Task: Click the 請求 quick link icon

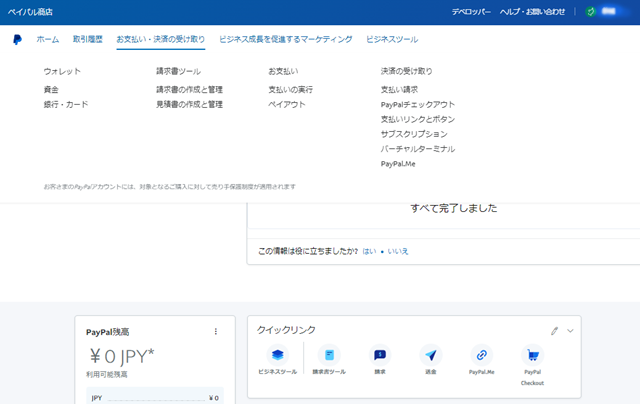Action: click(x=380, y=355)
